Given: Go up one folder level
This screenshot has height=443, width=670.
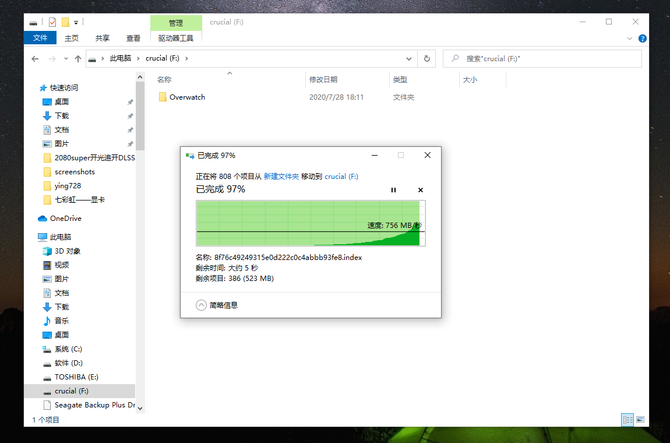Looking at the screenshot, I should 78,59.
